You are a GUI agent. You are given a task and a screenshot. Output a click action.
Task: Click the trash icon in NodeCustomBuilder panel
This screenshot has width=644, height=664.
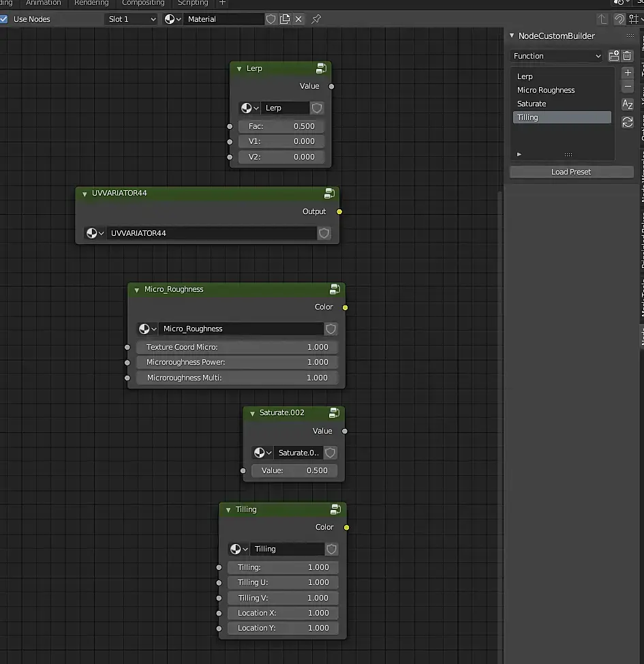(x=628, y=56)
